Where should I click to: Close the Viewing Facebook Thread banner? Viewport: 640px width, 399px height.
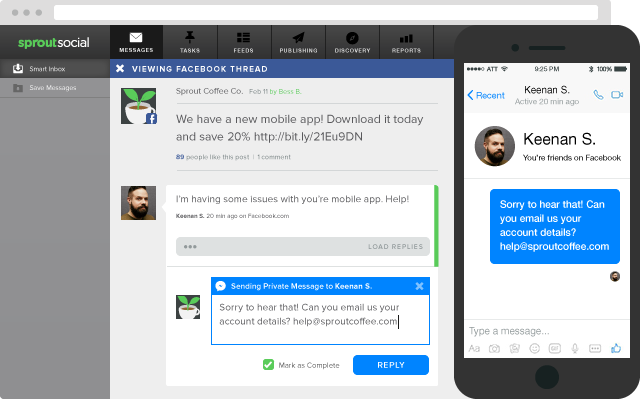120,69
